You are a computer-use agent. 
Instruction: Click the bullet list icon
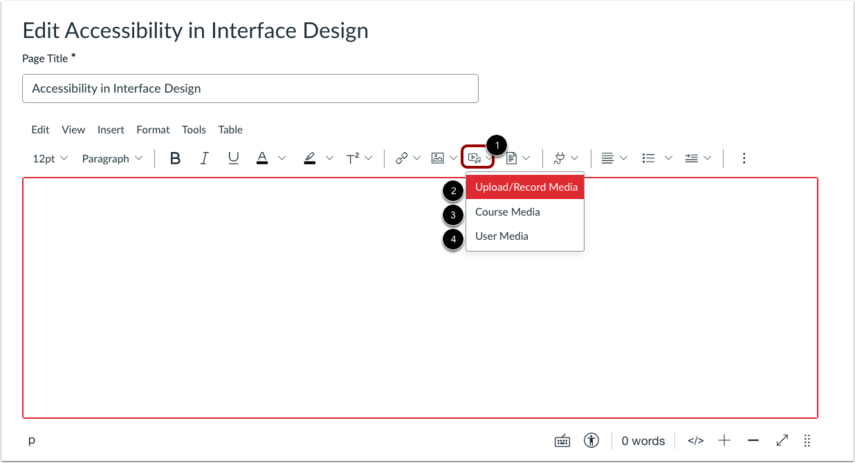click(648, 158)
